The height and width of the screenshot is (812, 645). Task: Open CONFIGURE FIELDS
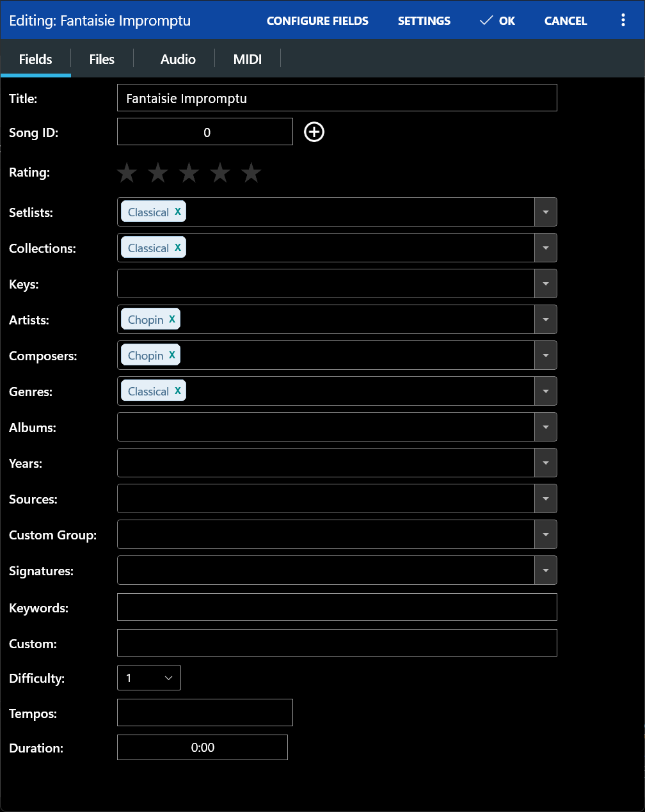pos(317,20)
